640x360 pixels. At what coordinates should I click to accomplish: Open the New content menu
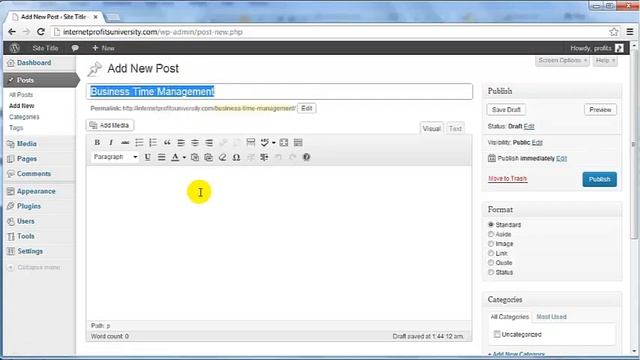tap(103, 48)
